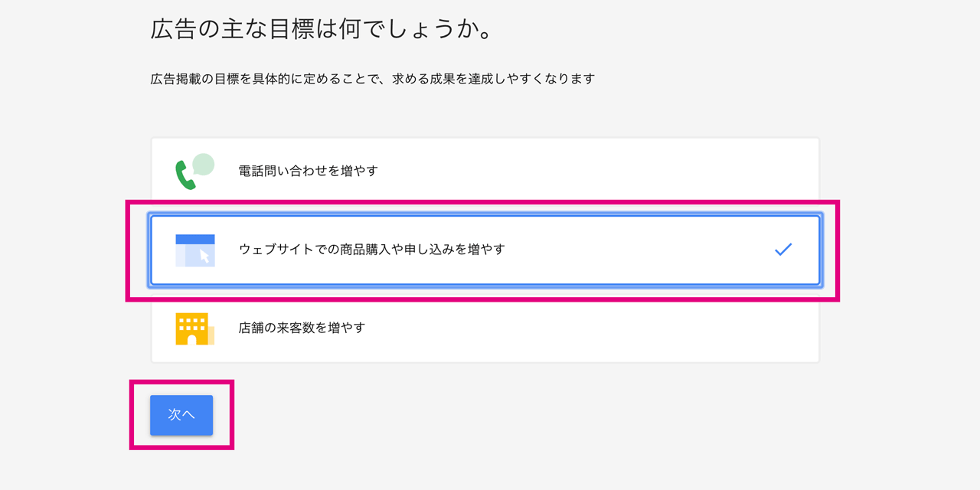This screenshot has height=490, width=980.
Task: Click empty area of phone inquiries row
Action: pos(597,171)
